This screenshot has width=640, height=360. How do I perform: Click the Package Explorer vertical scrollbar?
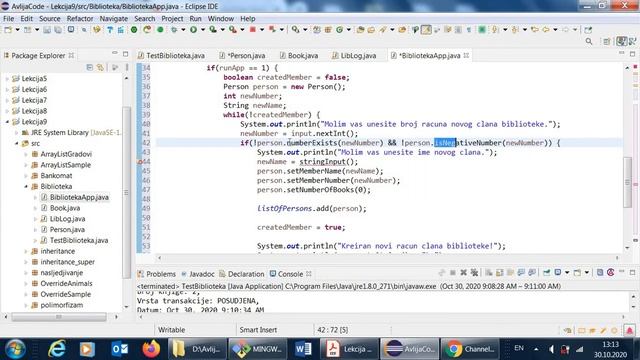click(x=126, y=192)
